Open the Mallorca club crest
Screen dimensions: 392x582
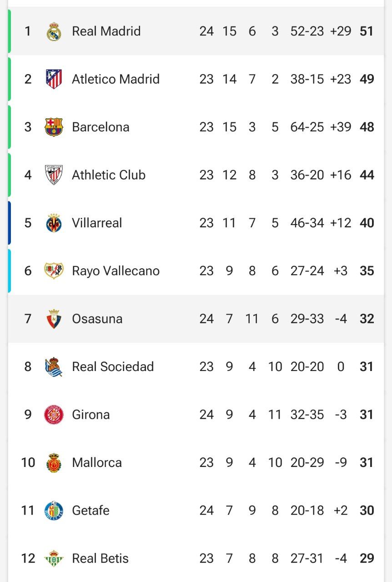[54, 462]
